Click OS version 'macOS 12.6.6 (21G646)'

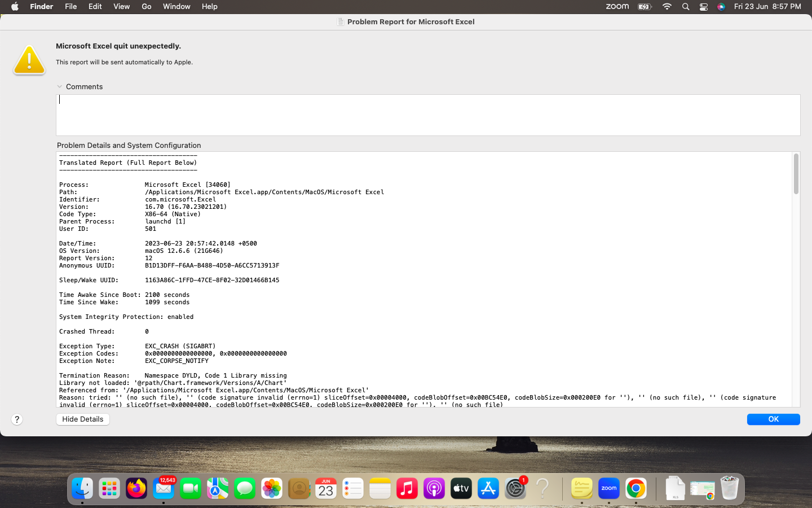click(184, 251)
